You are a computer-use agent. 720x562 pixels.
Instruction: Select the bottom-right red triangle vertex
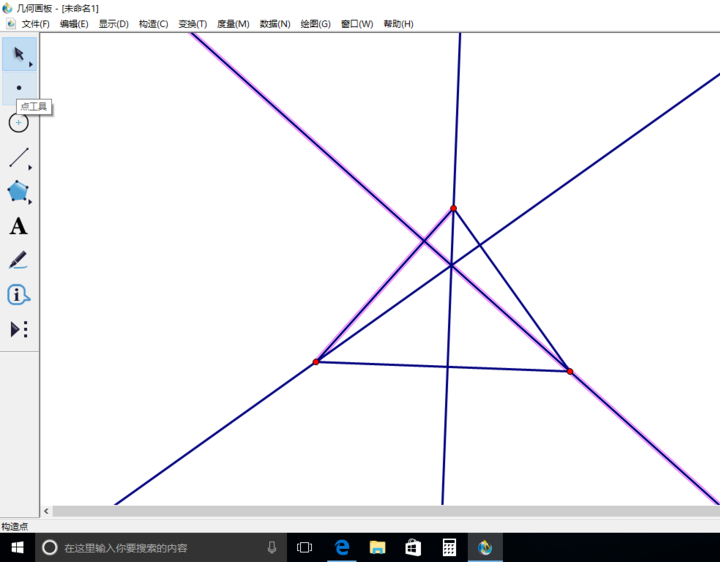pos(570,371)
